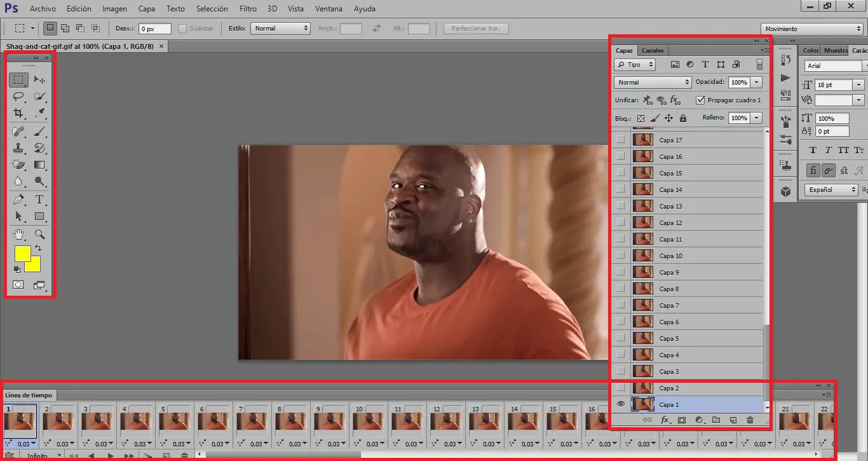Select the Zoom tool
This screenshot has height=461, width=868.
tap(39, 233)
